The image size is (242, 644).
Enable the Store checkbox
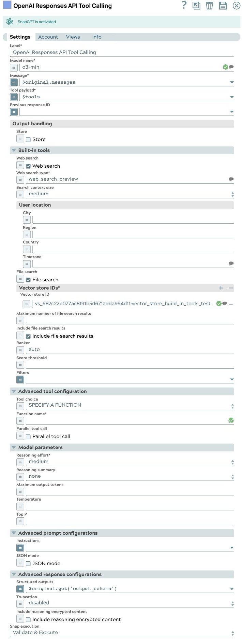(x=29, y=139)
